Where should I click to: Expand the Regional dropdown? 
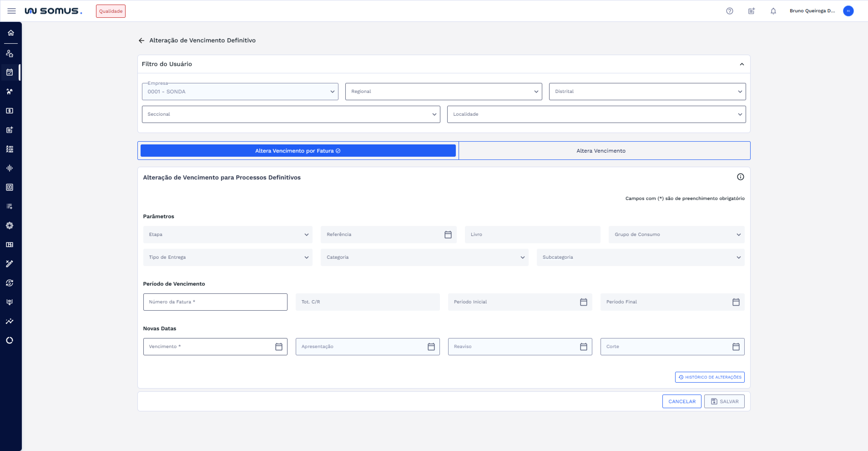pos(443,91)
